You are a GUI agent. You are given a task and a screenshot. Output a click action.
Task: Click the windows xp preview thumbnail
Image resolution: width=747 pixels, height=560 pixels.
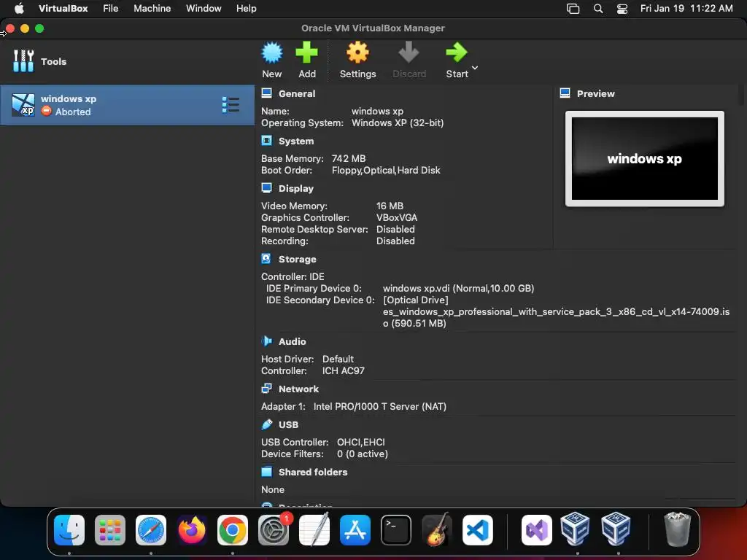(645, 158)
